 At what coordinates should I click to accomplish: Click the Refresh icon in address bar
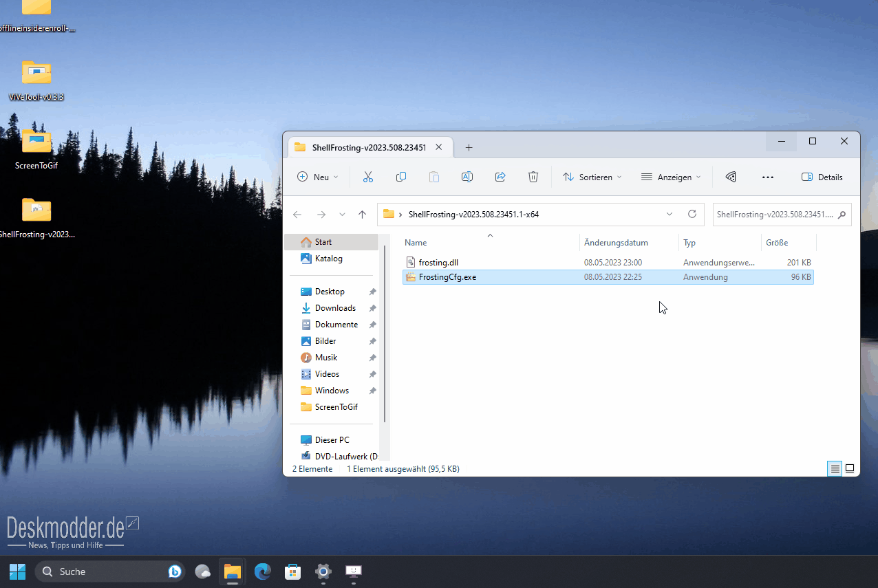tap(692, 215)
